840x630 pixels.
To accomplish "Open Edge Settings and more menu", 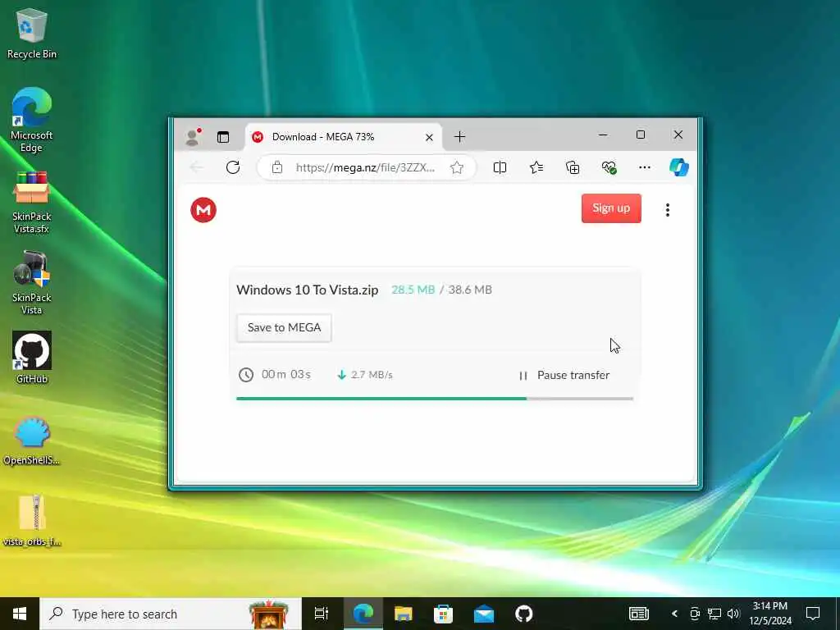I will 645,167.
